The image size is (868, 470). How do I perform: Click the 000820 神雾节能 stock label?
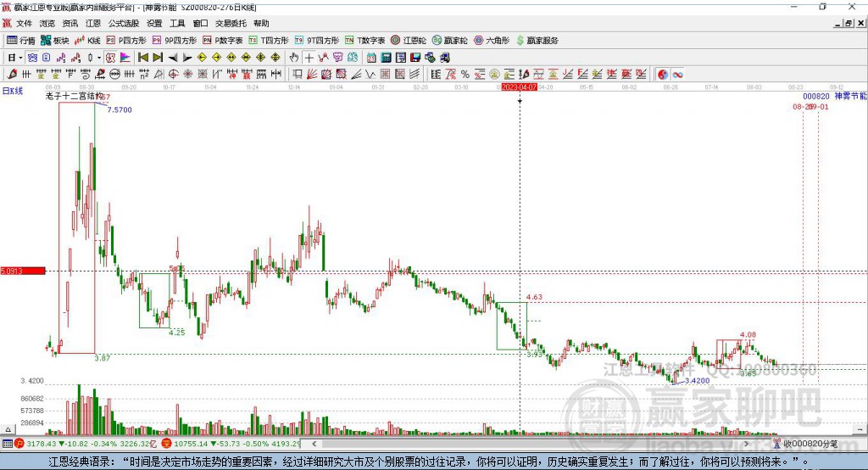pyautogui.click(x=835, y=97)
